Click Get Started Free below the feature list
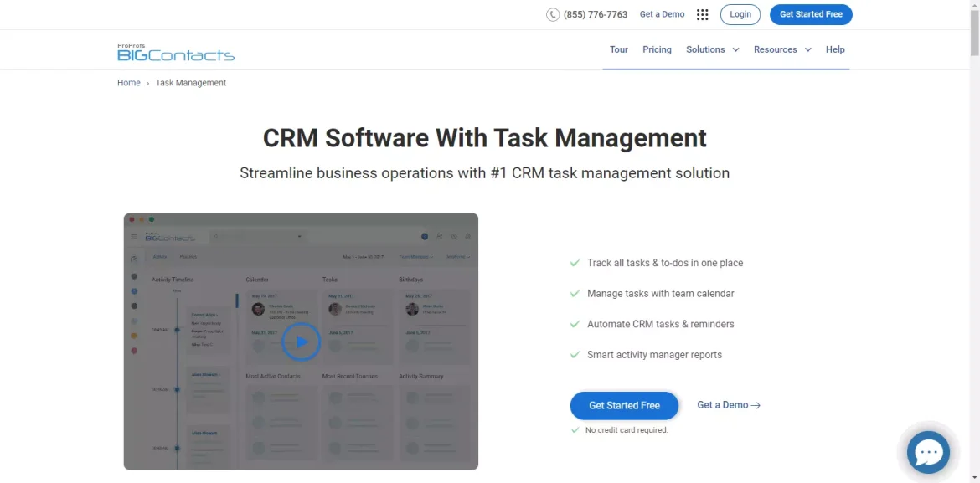 tap(624, 405)
